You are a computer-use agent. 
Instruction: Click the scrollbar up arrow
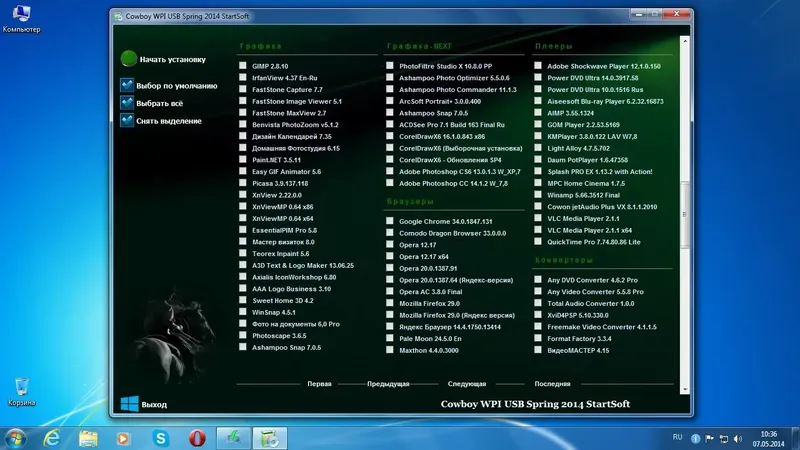(x=685, y=41)
